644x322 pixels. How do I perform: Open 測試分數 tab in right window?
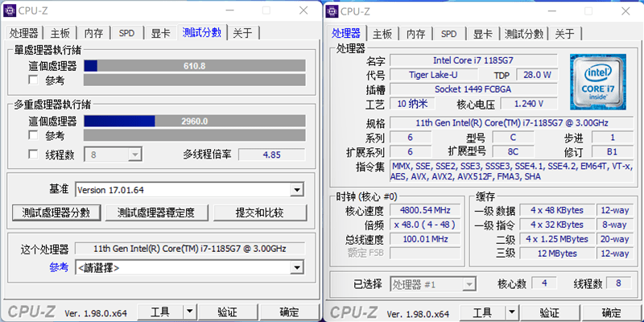click(524, 33)
